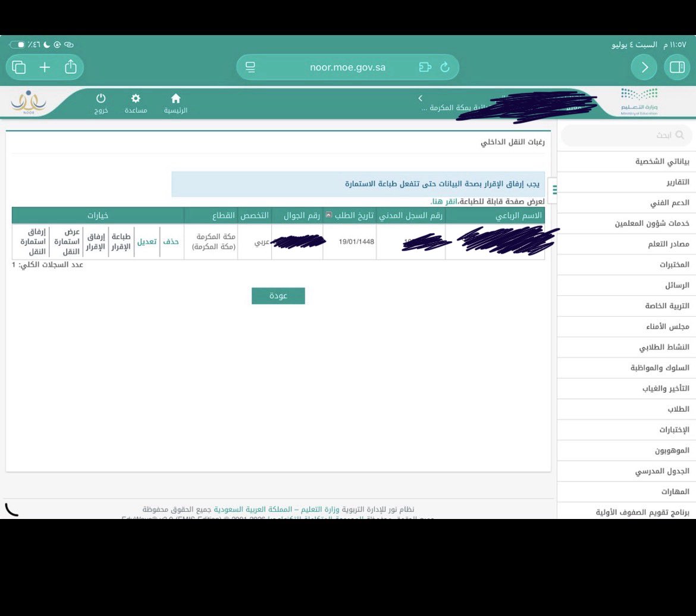Screen dimensions: 696x616
Task: Click the رقم السجل المدني column header
Action: pyautogui.click(x=410, y=215)
